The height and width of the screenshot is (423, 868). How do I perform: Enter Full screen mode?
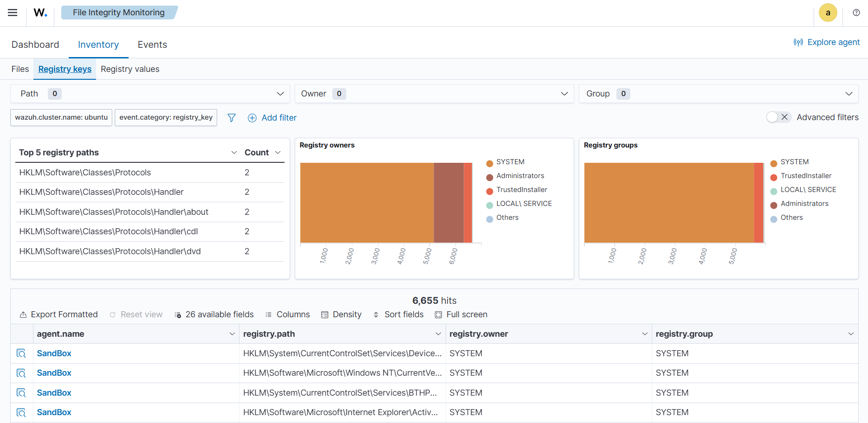point(461,315)
